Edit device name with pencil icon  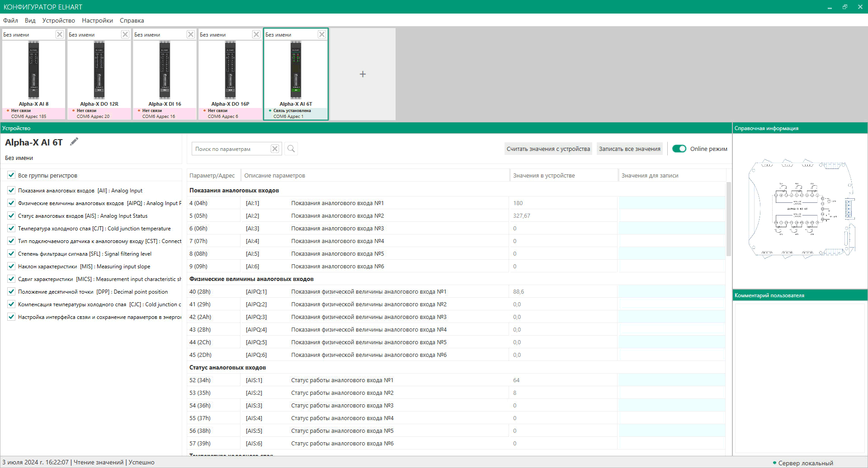tap(74, 142)
